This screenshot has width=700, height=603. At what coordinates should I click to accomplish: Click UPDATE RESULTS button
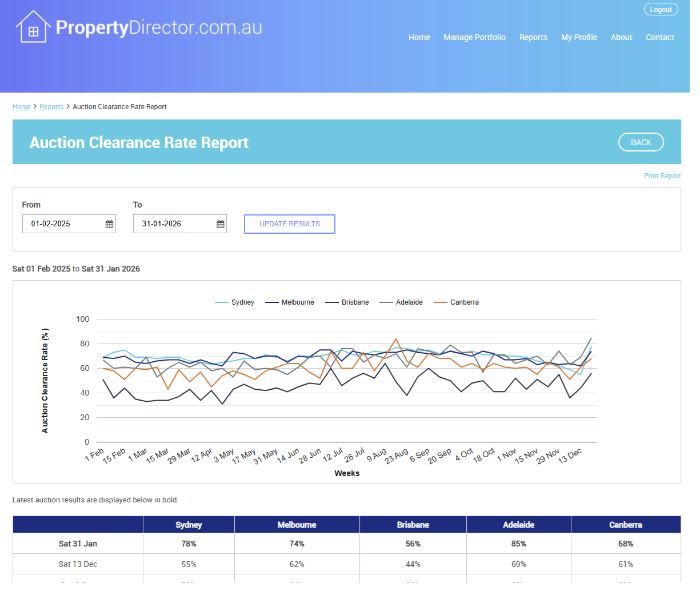[x=289, y=224]
